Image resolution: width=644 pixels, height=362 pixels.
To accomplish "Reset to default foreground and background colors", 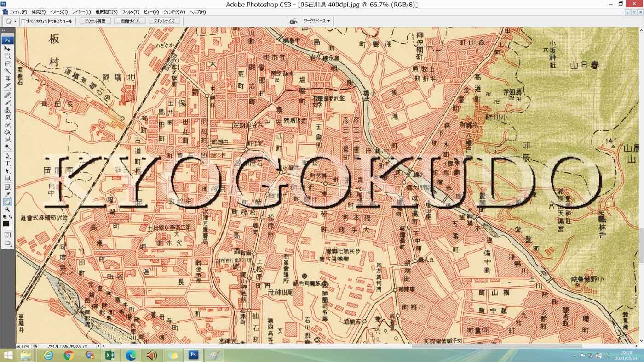I will tap(5, 216).
